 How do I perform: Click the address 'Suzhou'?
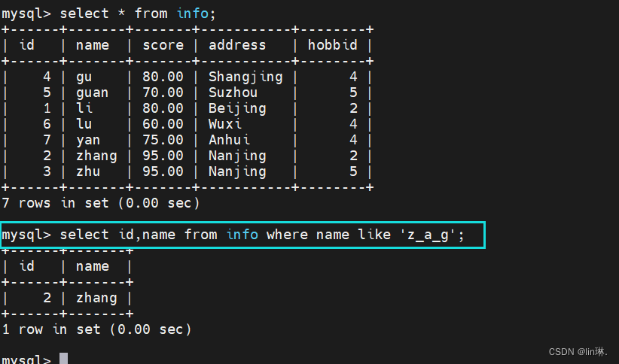(x=233, y=93)
